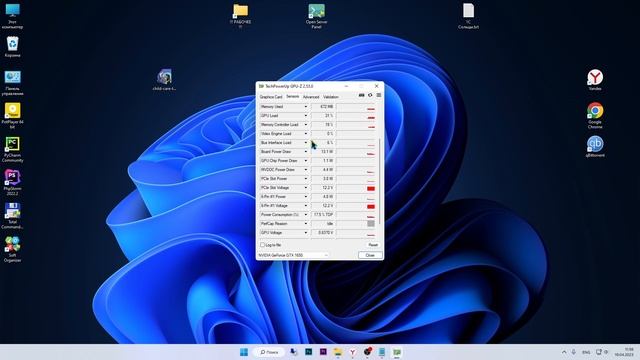This screenshot has height=360, width=640.
Task: Click the 8-Pin #1 Voltage red graph
Action: click(371, 206)
